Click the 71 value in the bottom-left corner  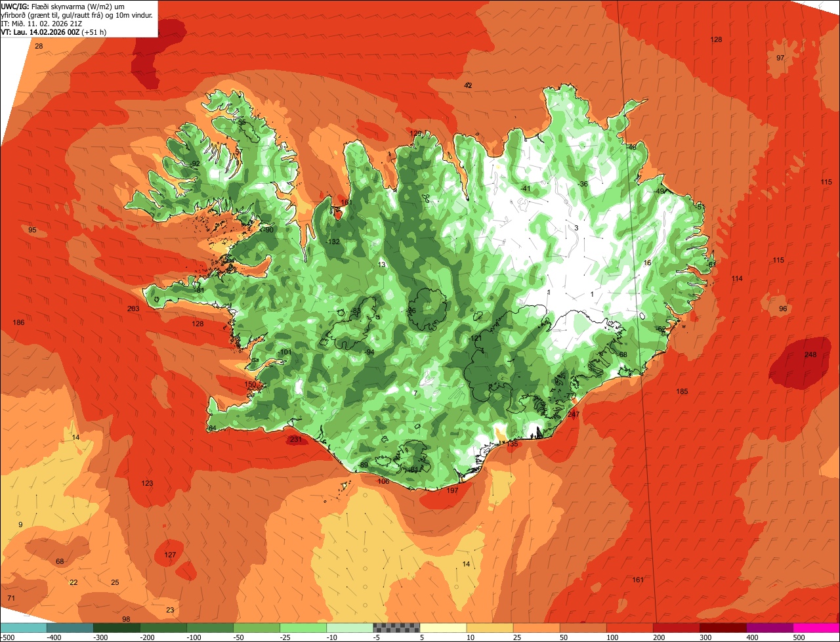click(10, 598)
